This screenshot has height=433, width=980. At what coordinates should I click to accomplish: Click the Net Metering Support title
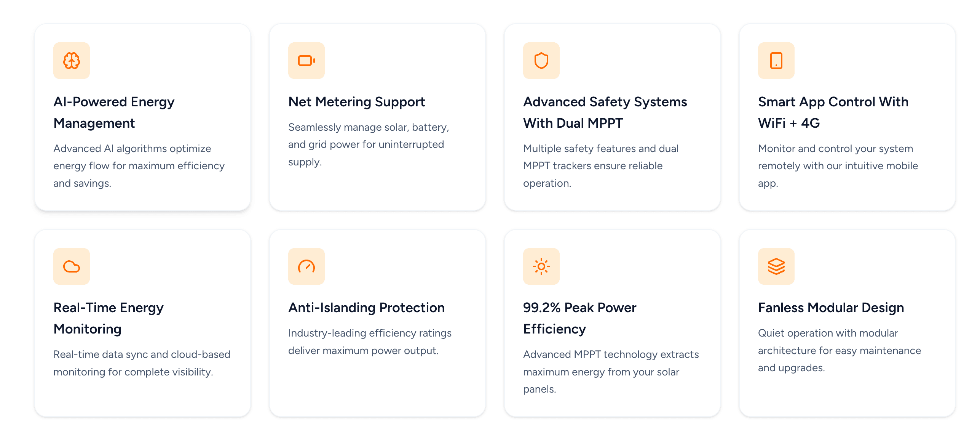click(x=356, y=102)
